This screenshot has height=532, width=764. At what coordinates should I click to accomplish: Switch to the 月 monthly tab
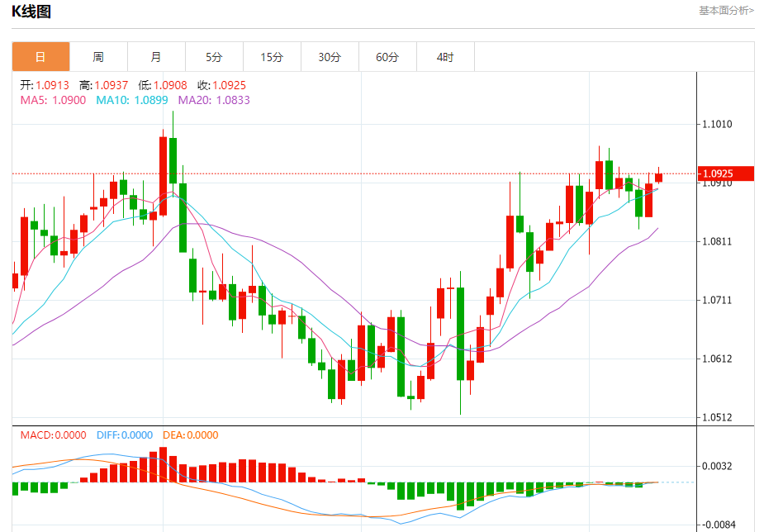click(x=156, y=57)
